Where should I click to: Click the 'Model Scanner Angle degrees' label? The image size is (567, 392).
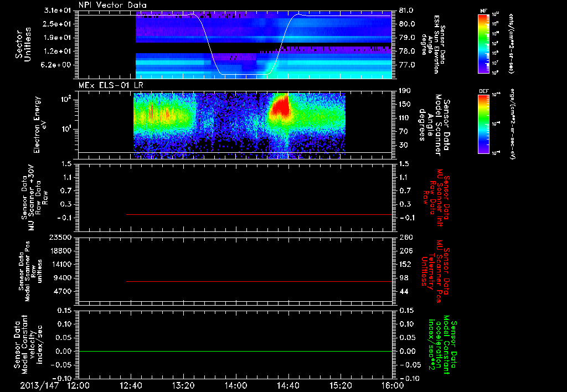point(434,126)
